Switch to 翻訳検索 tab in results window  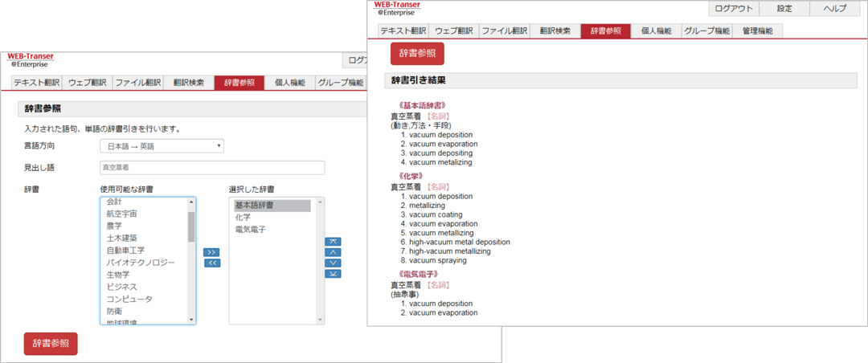556,31
